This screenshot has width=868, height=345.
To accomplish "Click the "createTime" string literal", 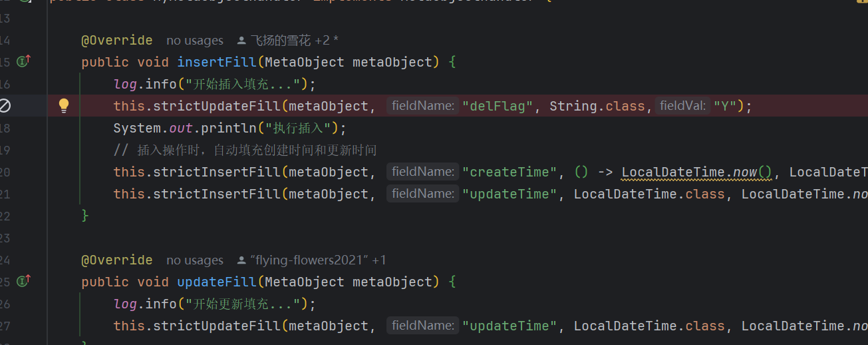I will 510,172.
